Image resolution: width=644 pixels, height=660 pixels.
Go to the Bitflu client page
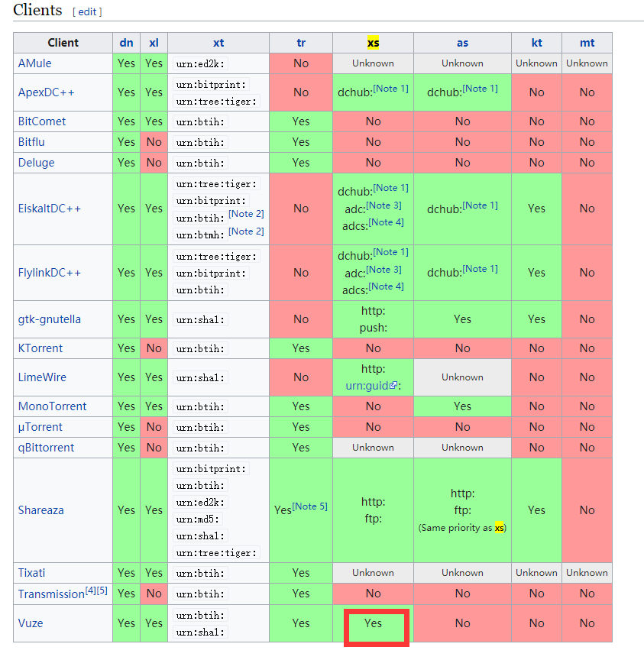point(31,142)
